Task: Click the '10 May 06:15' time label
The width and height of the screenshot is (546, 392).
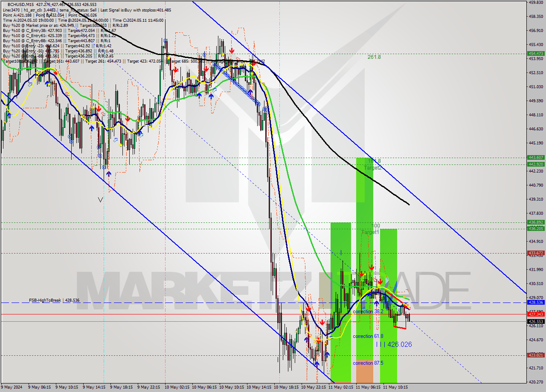Action: pos(205,387)
